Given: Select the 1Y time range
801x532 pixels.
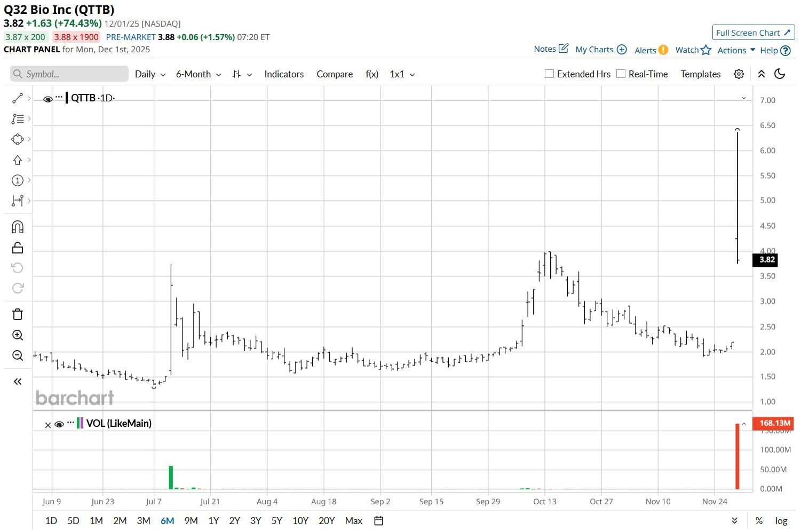Looking at the screenshot, I should pos(213,521).
